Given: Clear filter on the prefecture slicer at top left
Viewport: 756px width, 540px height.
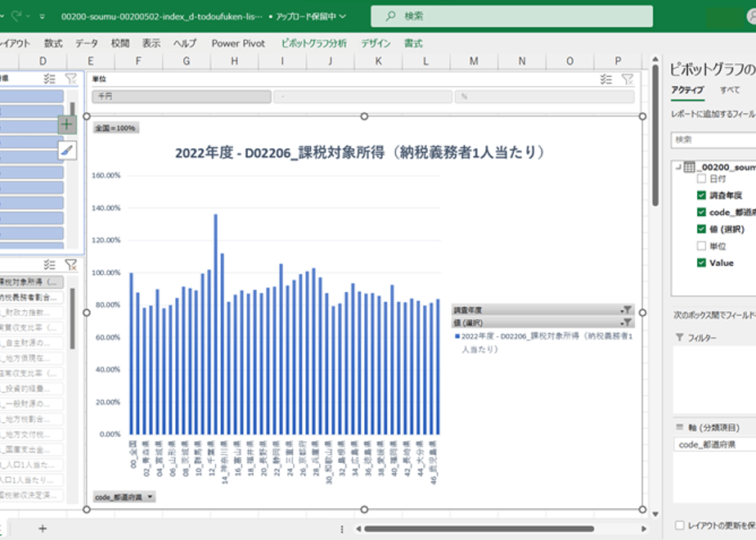Looking at the screenshot, I should [x=71, y=79].
